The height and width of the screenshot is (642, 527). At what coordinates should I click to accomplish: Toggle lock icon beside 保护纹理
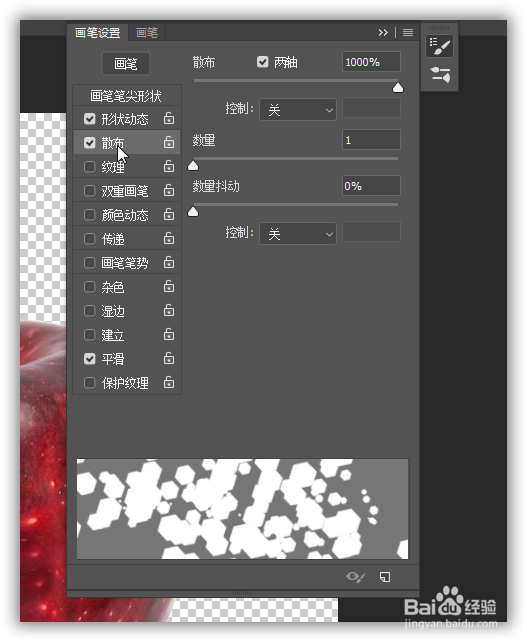(x=169, y=382)
